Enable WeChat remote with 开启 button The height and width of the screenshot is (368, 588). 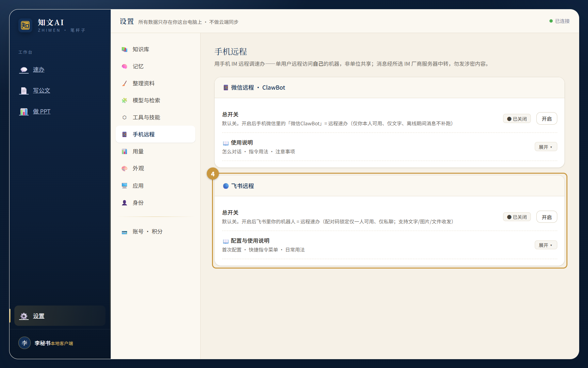click(547, 119)
